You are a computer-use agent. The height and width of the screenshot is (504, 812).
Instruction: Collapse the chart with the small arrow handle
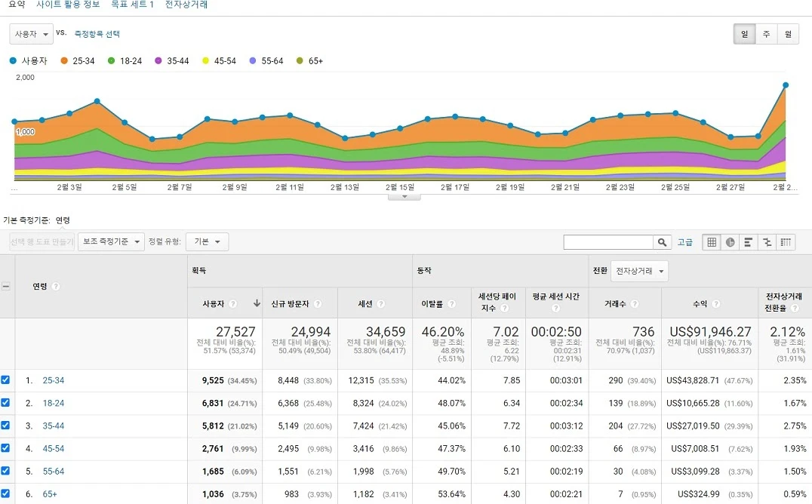[404, 197]
